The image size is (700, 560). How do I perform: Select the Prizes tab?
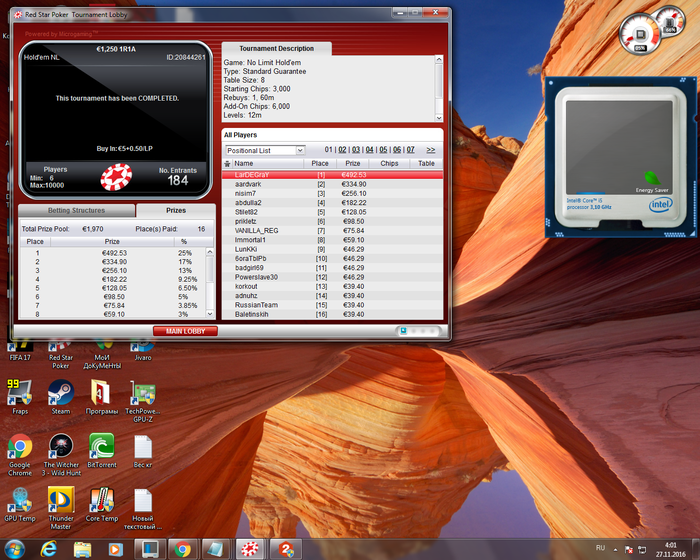176,210
